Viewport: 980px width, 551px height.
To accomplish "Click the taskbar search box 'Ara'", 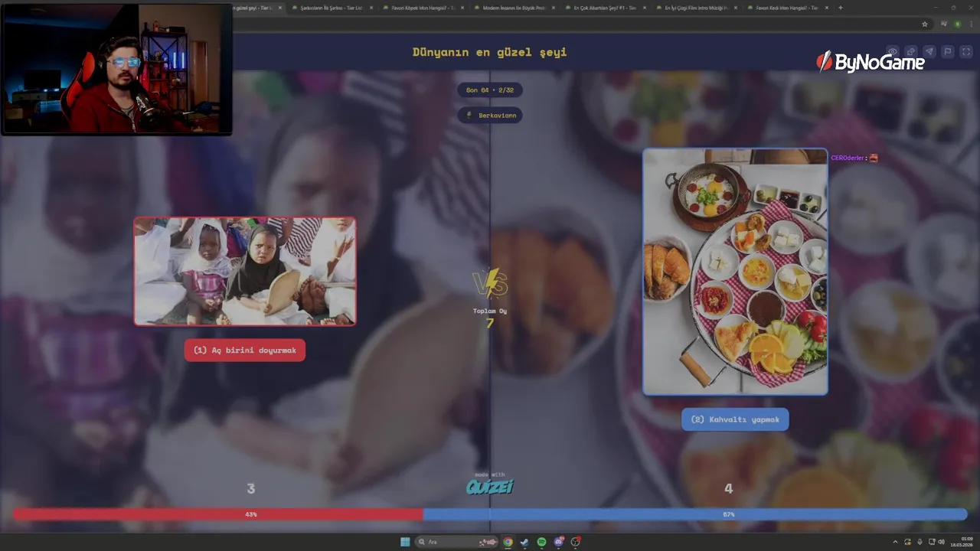I will [456, 542].
